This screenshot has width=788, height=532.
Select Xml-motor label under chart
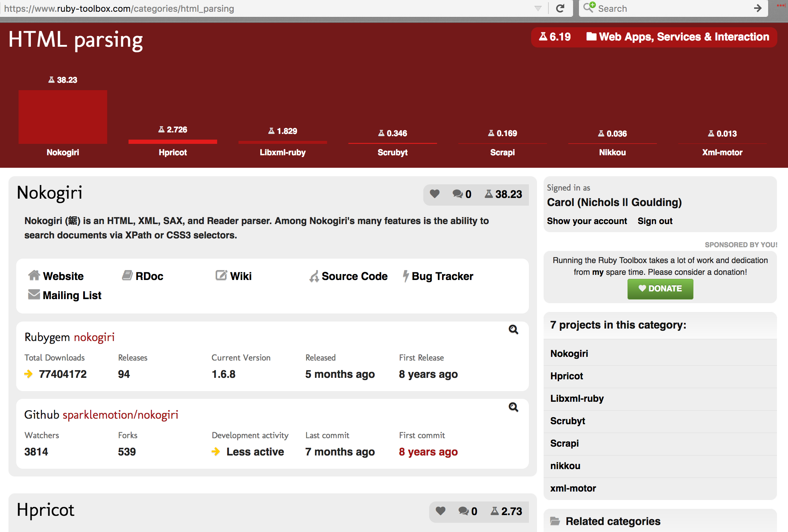coord(722,152)
